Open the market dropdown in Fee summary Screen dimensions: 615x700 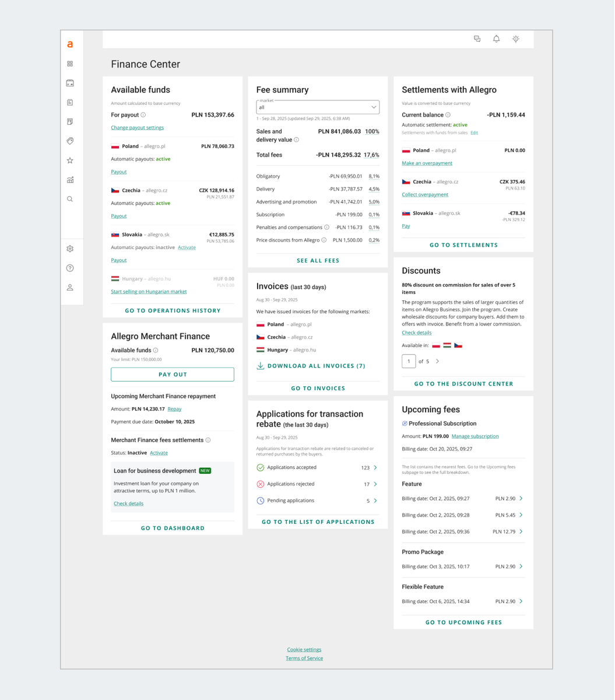pos(318,107)
